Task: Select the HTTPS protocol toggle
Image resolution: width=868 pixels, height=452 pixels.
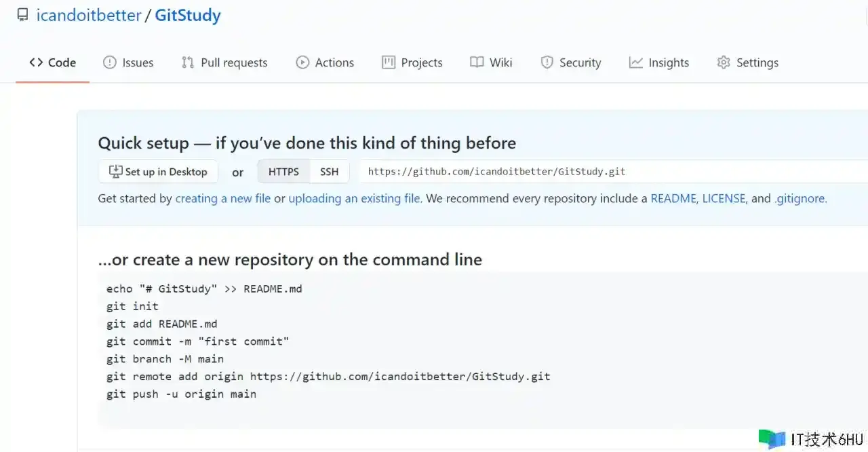Action: pos(283,172)
